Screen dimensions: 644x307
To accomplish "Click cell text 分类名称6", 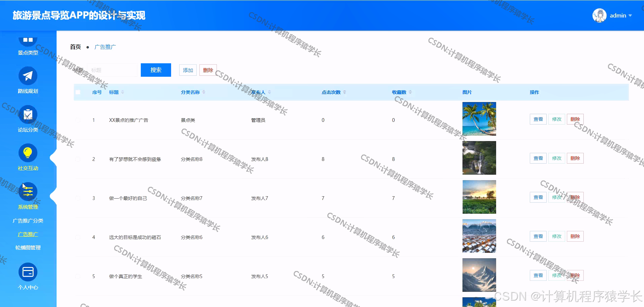I will (x=192, y=237).
